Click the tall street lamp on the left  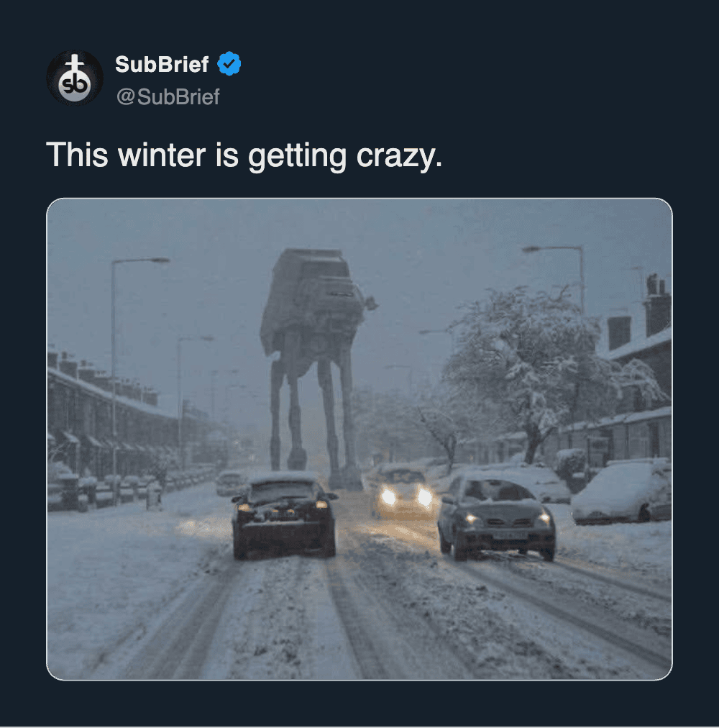114,360
